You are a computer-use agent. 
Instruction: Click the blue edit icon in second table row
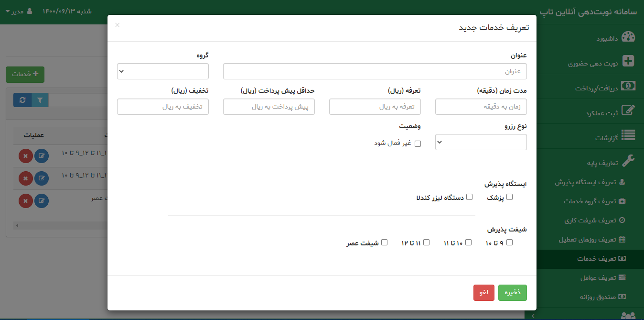click(42, 178)
